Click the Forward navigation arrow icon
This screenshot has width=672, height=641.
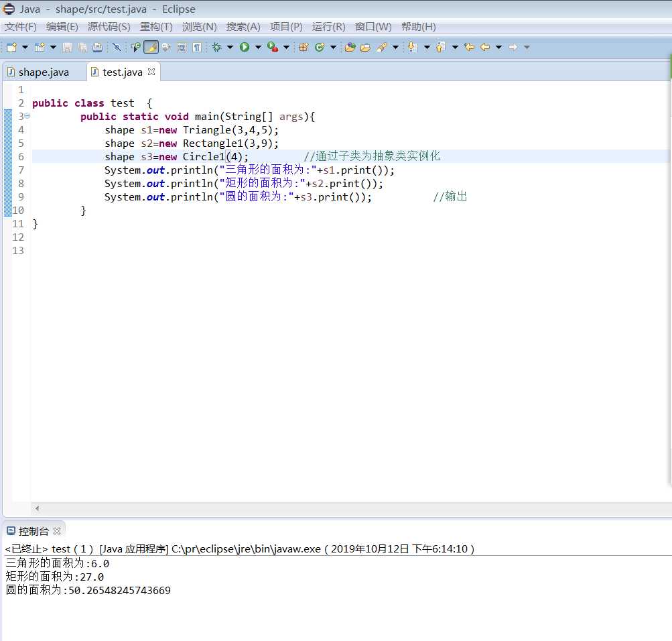point(513,47)
